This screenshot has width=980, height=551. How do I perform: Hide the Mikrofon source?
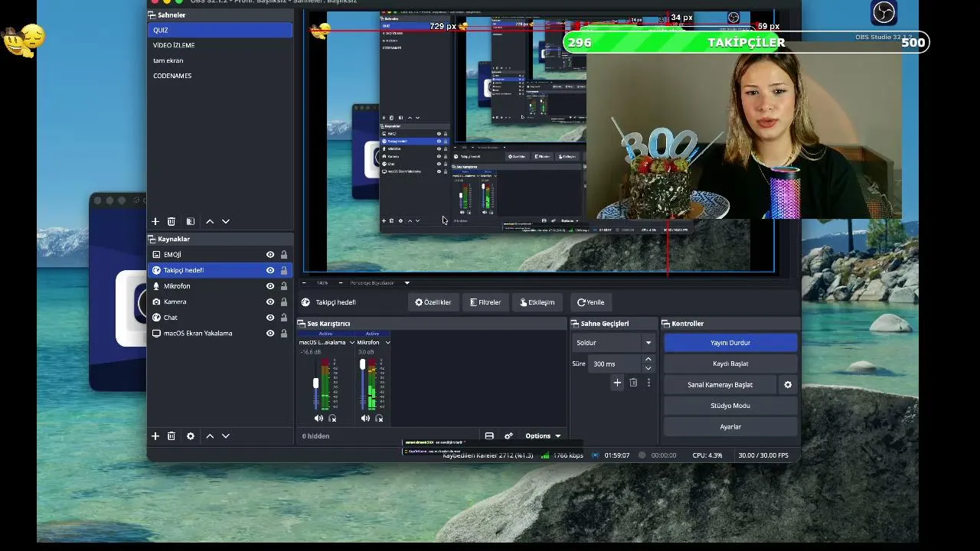270,286
